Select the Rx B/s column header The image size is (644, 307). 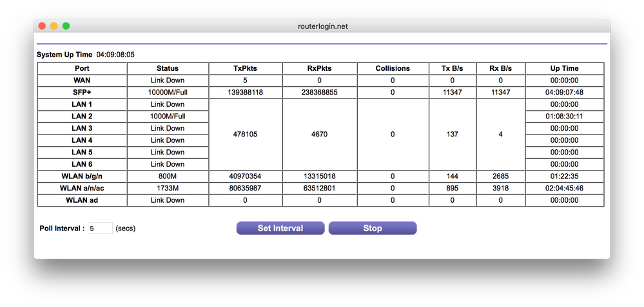click(x=501, y=68)
